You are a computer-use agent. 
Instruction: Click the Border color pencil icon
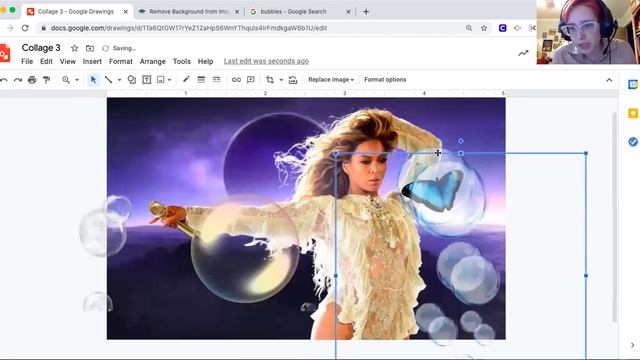[186, 80]
